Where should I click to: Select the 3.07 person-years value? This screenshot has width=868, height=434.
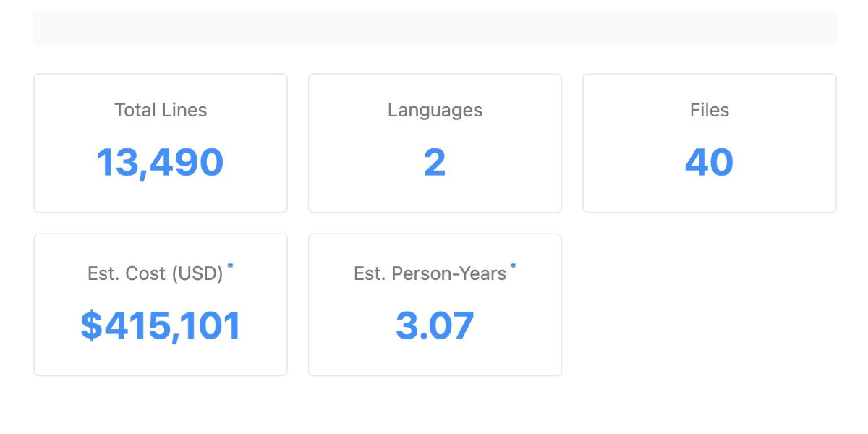[x=435, y=325]
